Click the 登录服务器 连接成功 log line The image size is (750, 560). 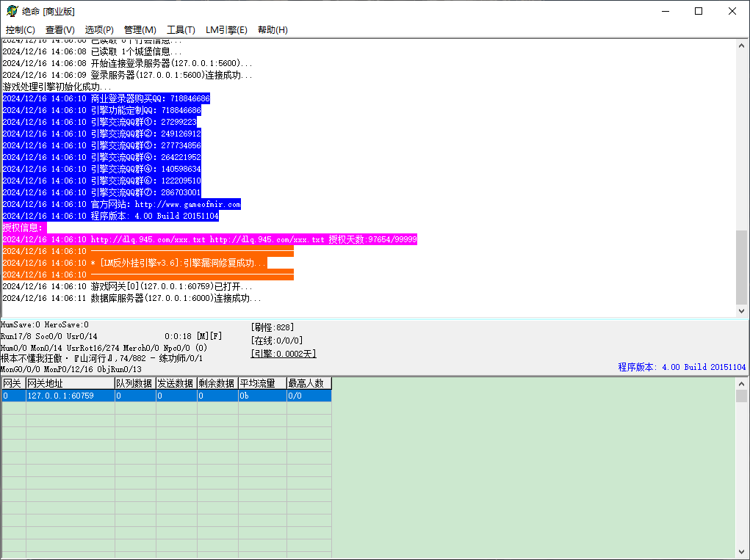(x=127, y=75)
